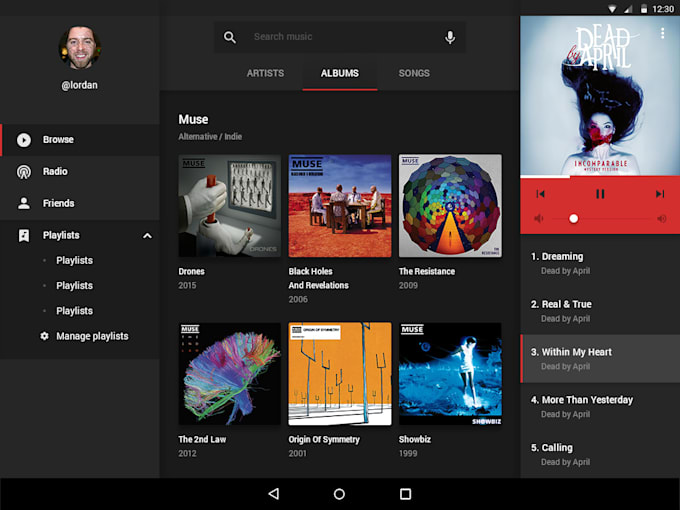The image size is (680, 510).
Task: Open the three-dot menu on album art
Action: pyautogui.click(x=662, y=33)
